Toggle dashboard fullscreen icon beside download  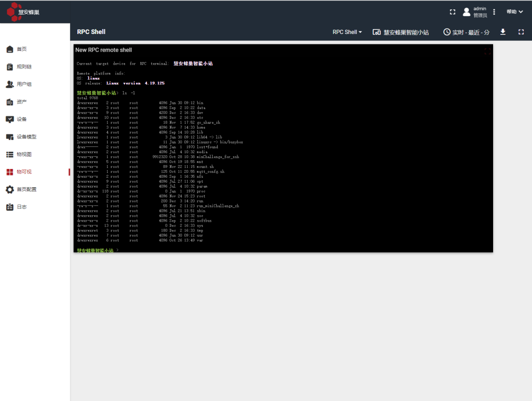(521, 32)
